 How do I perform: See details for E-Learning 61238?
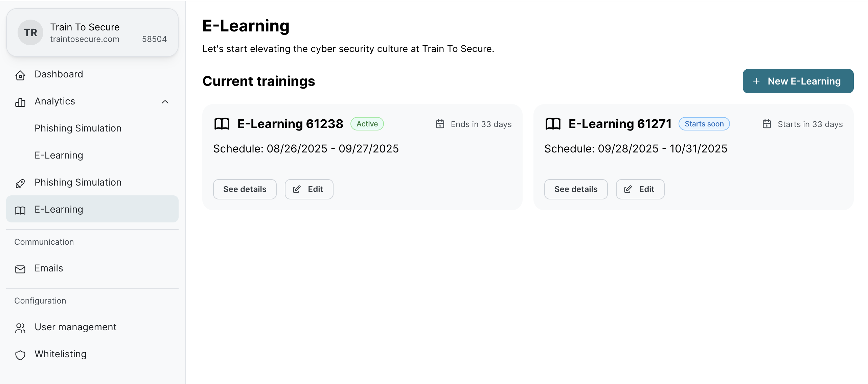tap(245, 189)
